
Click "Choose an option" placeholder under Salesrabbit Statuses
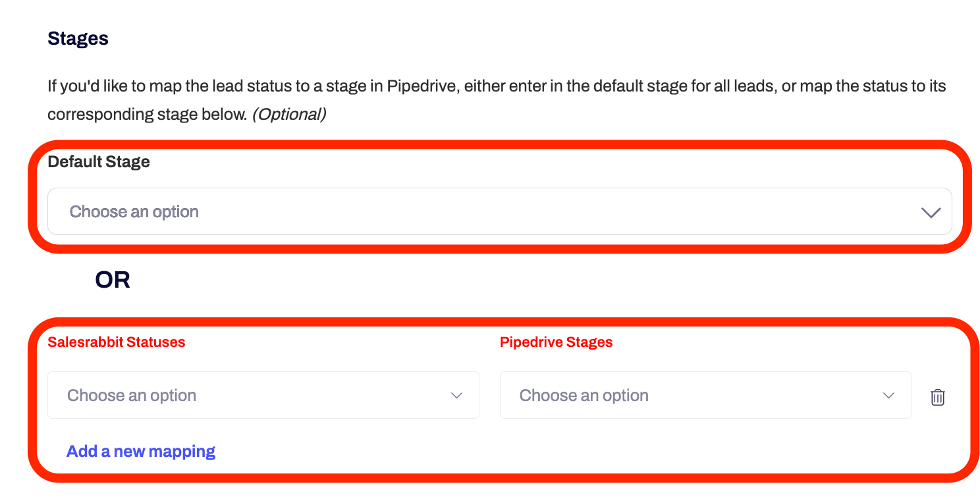pos(132,396)
